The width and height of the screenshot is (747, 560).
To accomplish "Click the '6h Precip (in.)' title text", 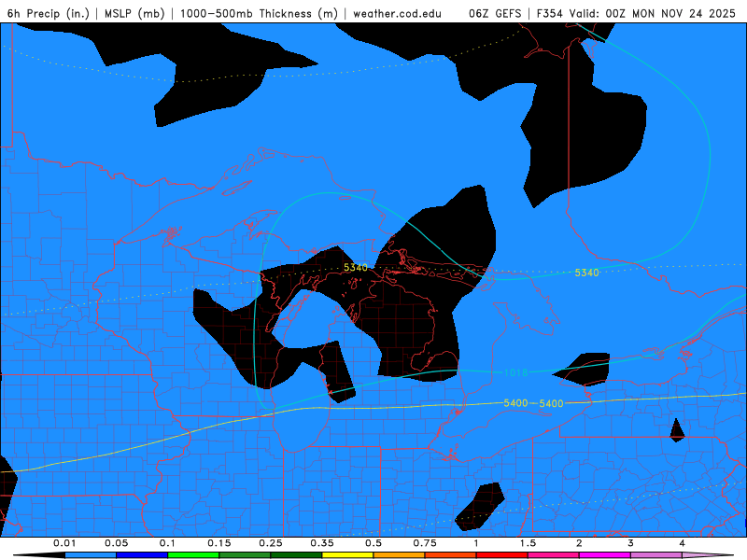I will (x=49, y=13).
